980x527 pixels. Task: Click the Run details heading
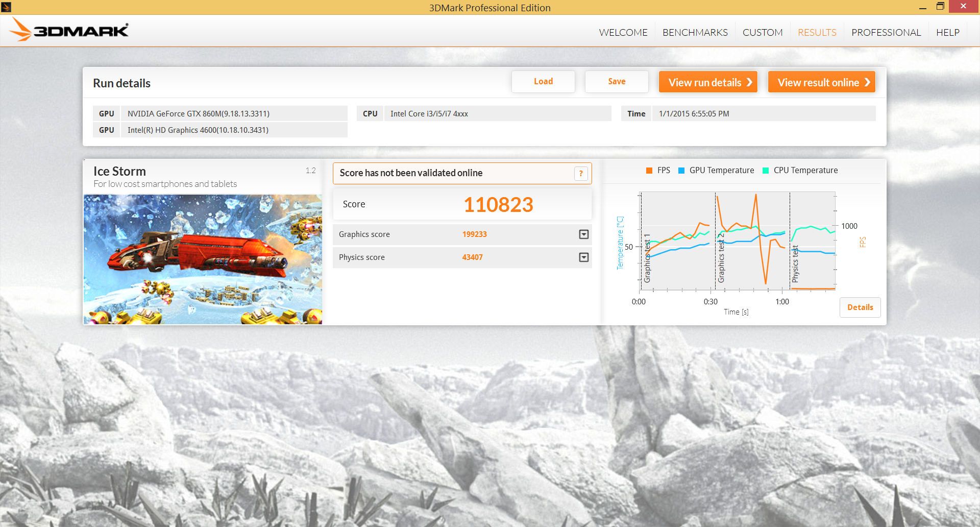pos(121,83)
